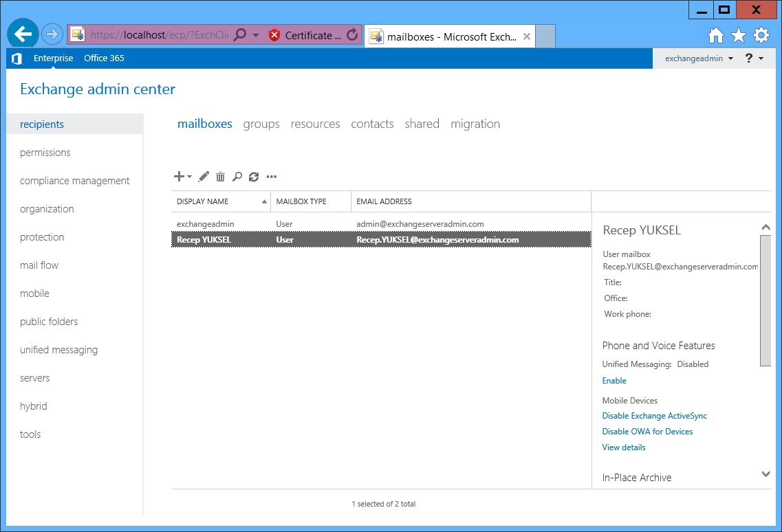This screenshot has width=782, height=532.
Task: Click the Exchange admin center title
Action: (98, 89)
